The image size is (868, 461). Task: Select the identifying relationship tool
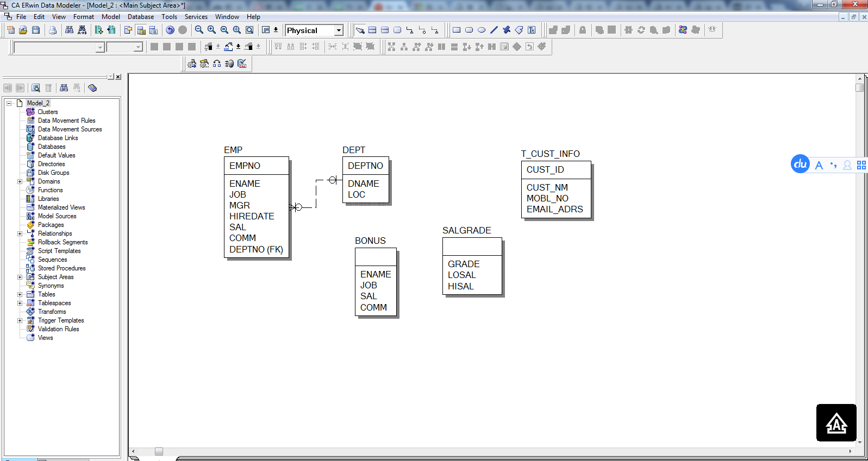pyautogui.click(x=410, y=30)
